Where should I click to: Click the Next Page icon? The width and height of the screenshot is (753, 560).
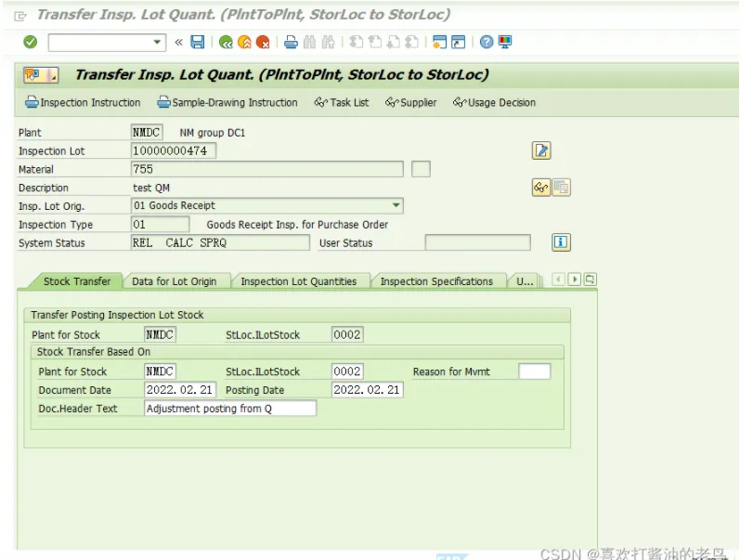[393, 43]
